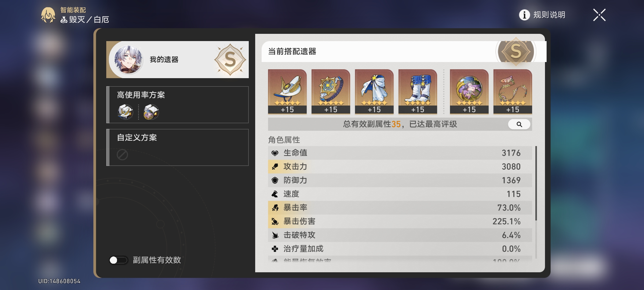Click the second recommended ornament set icon
This screenshot has width=644, height=290.
point(151,112)
